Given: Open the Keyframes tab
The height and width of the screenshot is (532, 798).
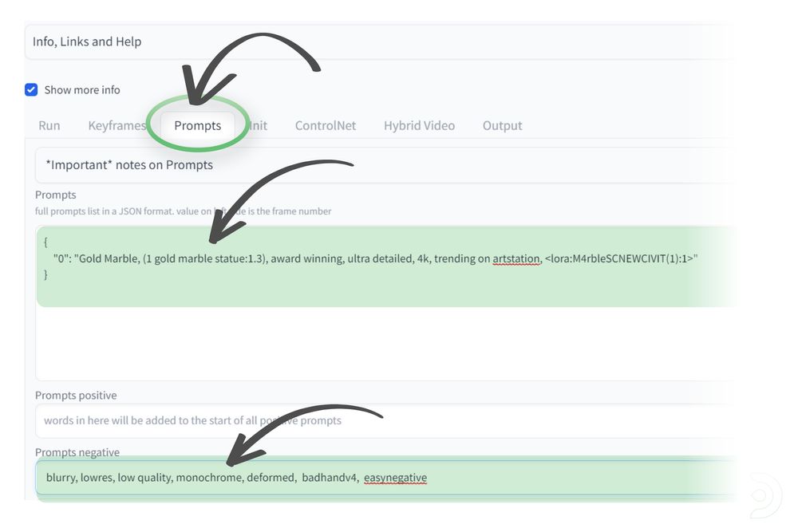Looking at the screenshot, I should (117, 125).
